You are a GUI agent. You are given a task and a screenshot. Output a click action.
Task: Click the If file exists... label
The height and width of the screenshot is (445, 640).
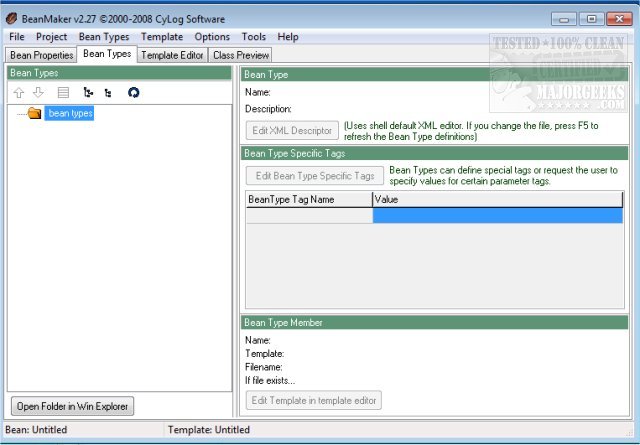coord(270,380)
